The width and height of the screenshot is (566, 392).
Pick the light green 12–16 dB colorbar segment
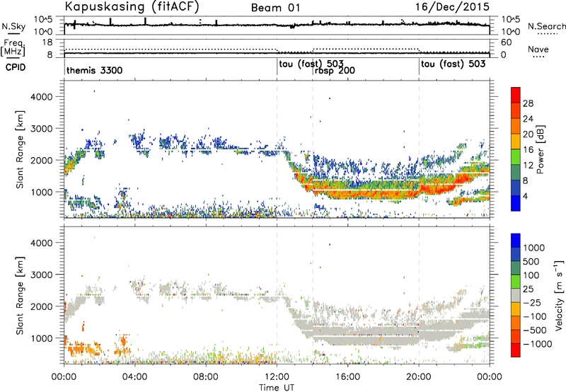coord(516,157)
